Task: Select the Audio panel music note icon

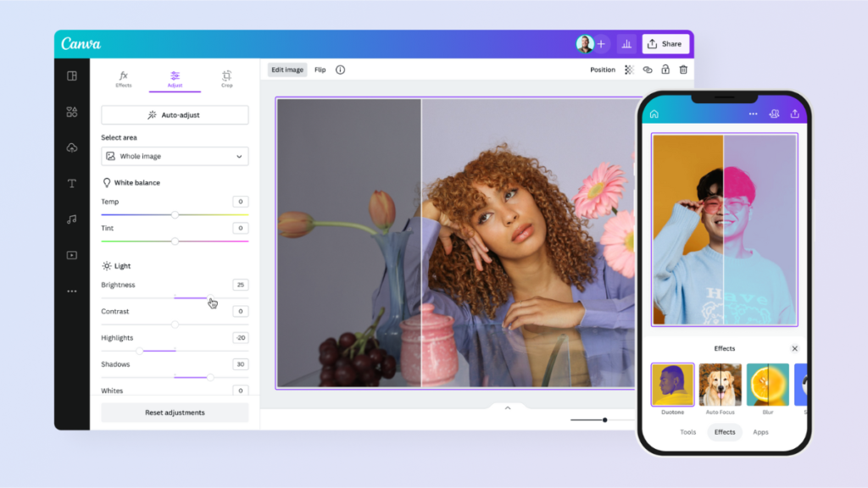Action: click(x=72, y=219)
